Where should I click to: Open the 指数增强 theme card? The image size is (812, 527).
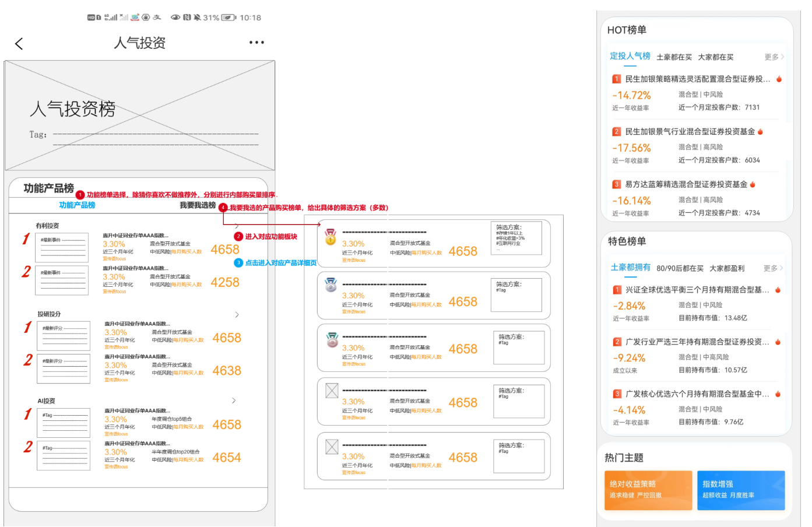click(741, 490)
